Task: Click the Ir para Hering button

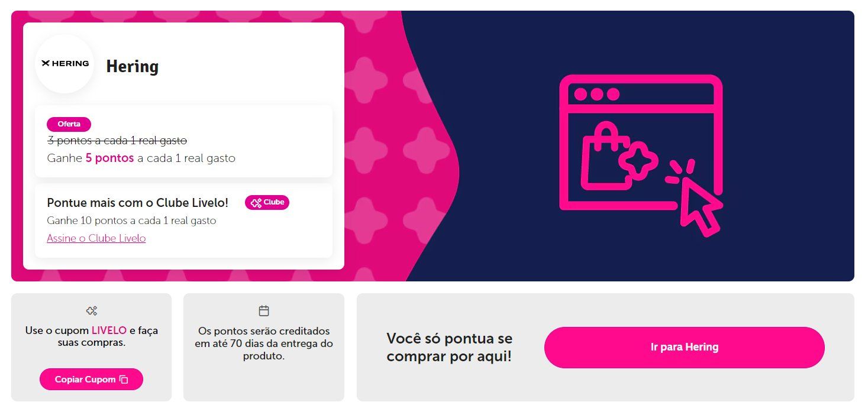Action: [x=684, y=348]
